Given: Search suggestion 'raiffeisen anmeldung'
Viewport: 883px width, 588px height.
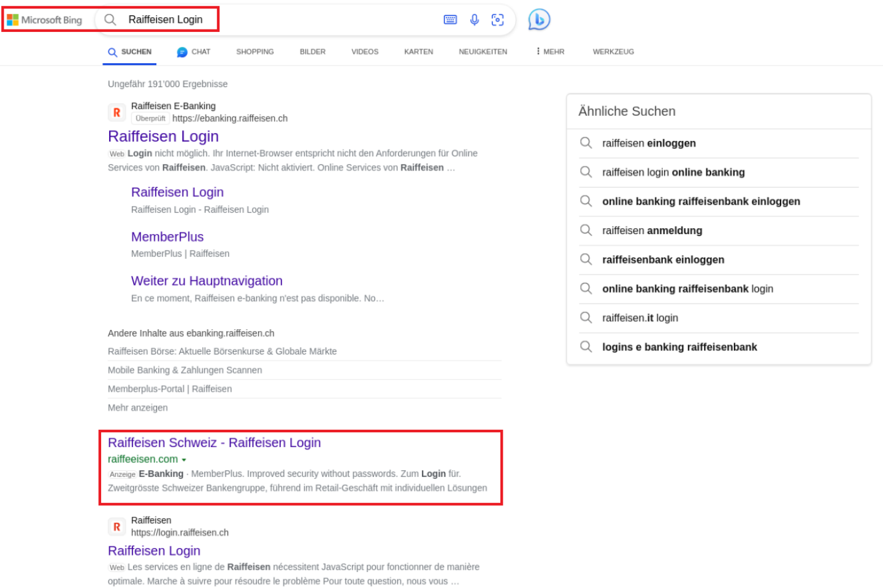Looking at the screenshot, I should click(x=652, y=231).
